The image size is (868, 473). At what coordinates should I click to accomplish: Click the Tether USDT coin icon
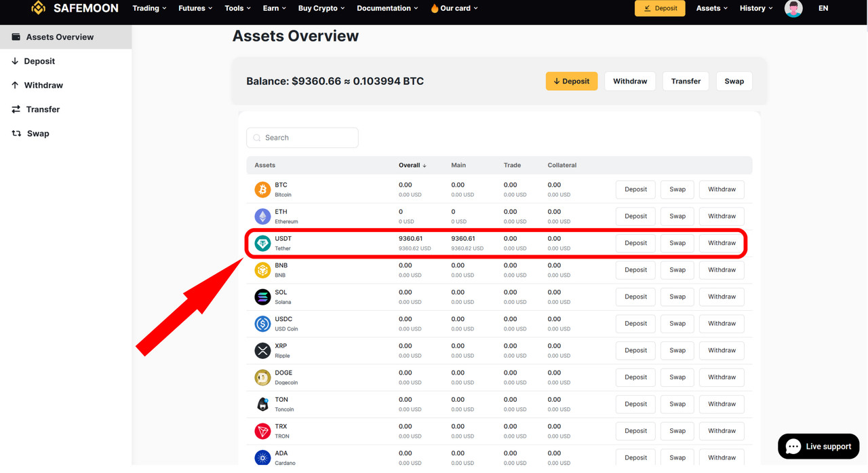click(262, 243)
